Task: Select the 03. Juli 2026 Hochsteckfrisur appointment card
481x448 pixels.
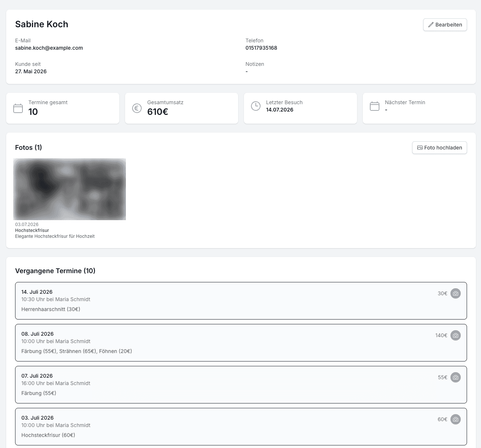Action: tap(241, 427)
